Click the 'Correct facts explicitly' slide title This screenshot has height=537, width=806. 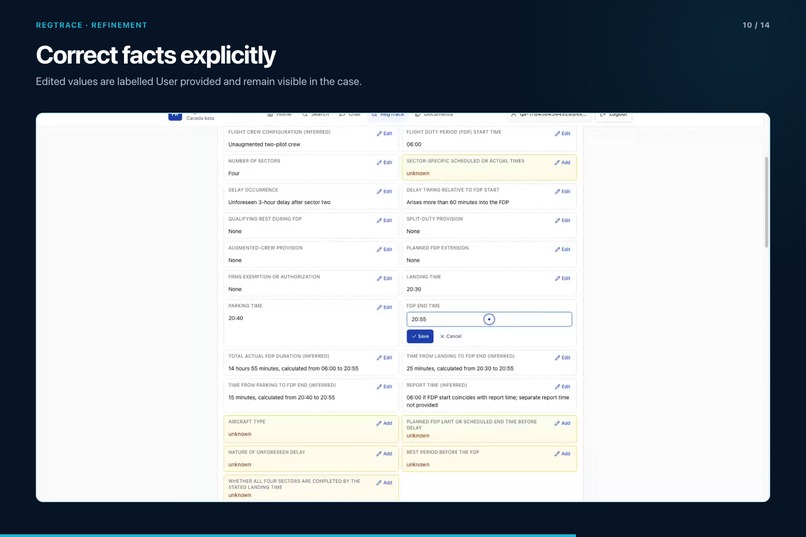(x=156, y=55)
